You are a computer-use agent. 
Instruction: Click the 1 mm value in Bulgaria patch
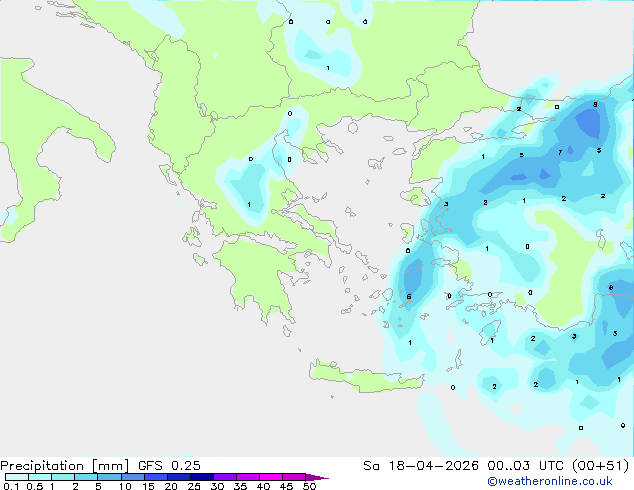tap(328, 68)
